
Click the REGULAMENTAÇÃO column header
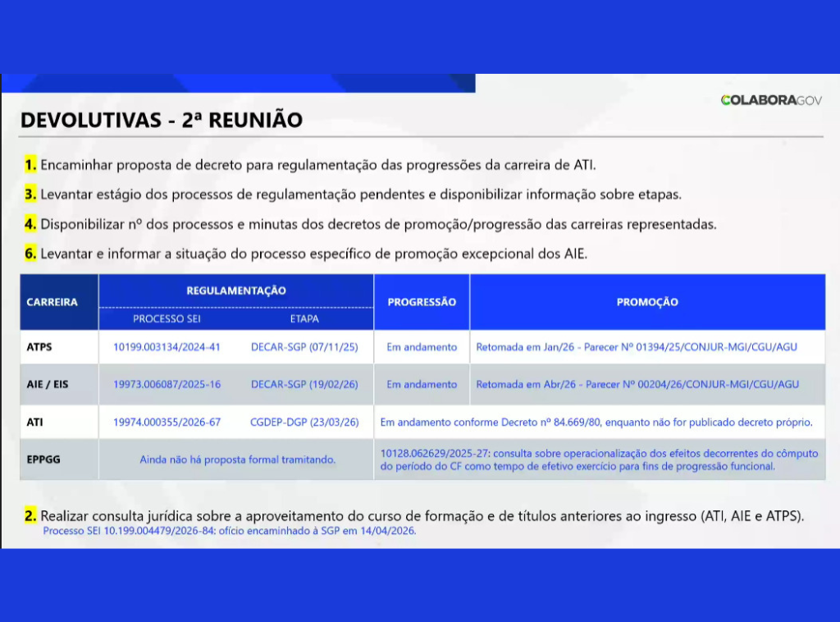236,290
